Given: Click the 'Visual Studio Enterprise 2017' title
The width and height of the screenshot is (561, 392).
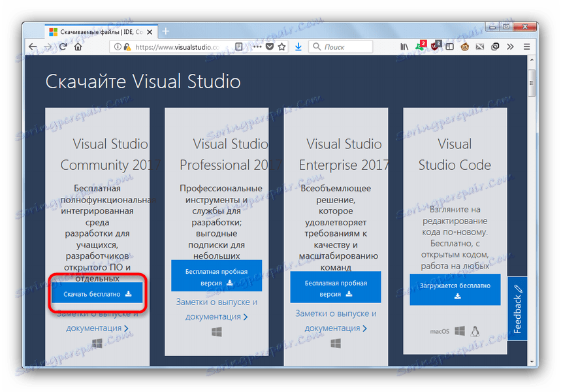Looking at the screenshot, I should coord(344,154).
